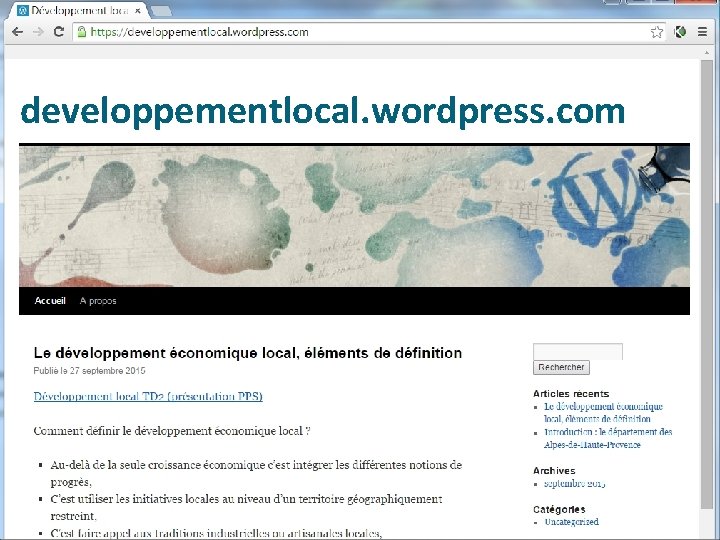Click the green padlock security icon
This screenshot has width=720, height=540.
click(x=82, y=32)
